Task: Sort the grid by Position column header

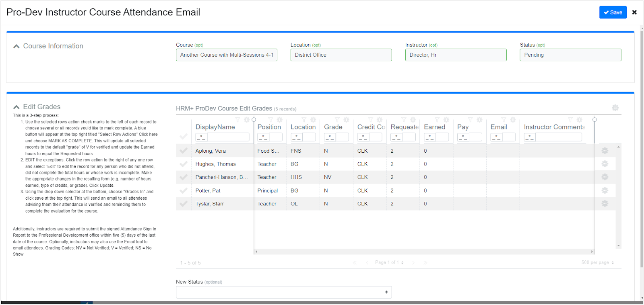Action: point(269,127)
